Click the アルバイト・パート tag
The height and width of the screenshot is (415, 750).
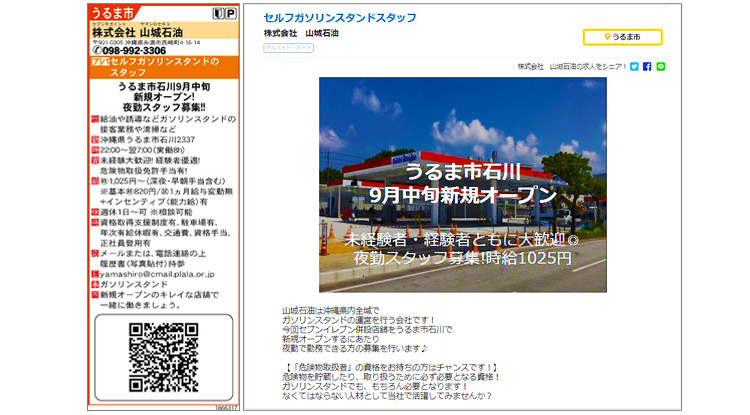coord(288,48)
